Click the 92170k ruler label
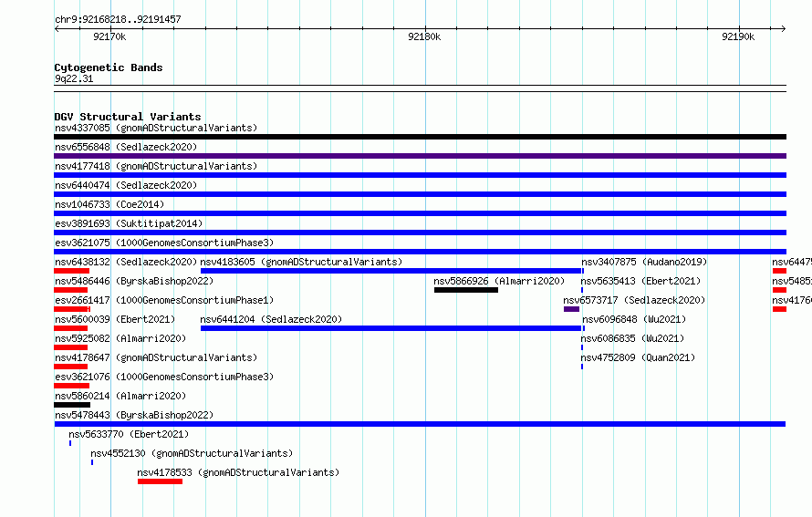The width and height of the screenshot is (812, 517). coord(109,36)
